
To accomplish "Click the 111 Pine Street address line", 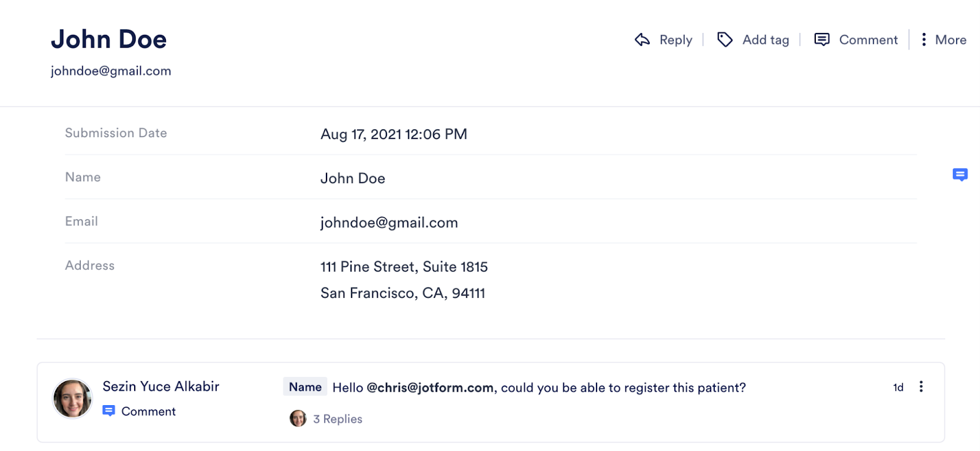I will click(404, 267).
